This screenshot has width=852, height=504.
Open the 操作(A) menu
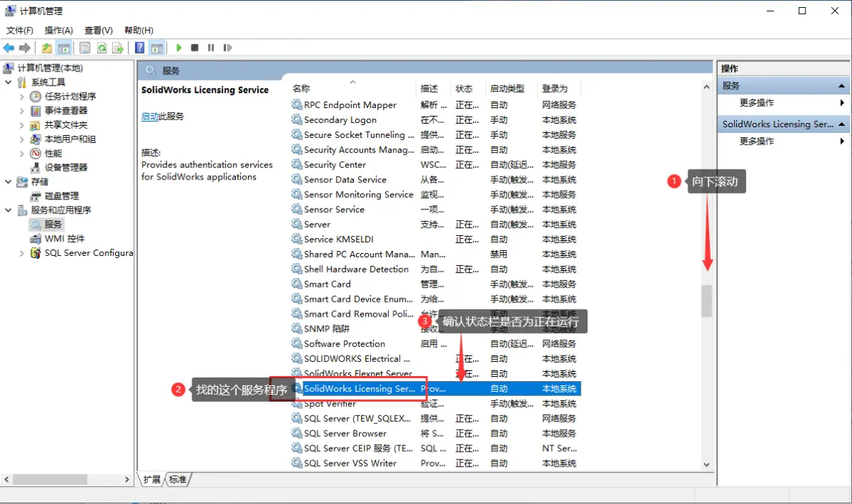click(x=59, y=31)
